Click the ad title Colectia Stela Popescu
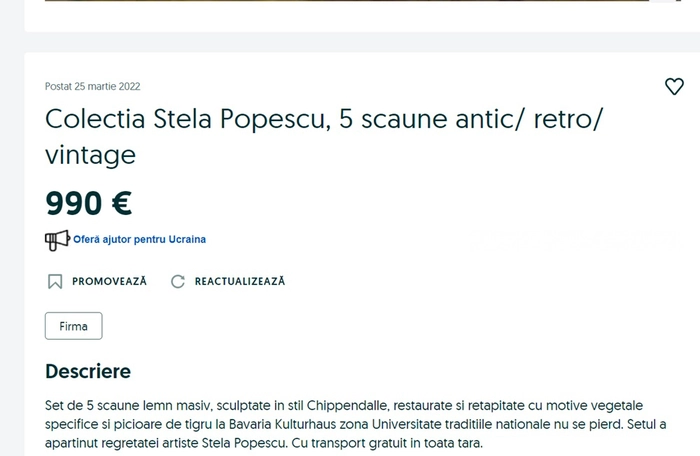 (188, 119)
